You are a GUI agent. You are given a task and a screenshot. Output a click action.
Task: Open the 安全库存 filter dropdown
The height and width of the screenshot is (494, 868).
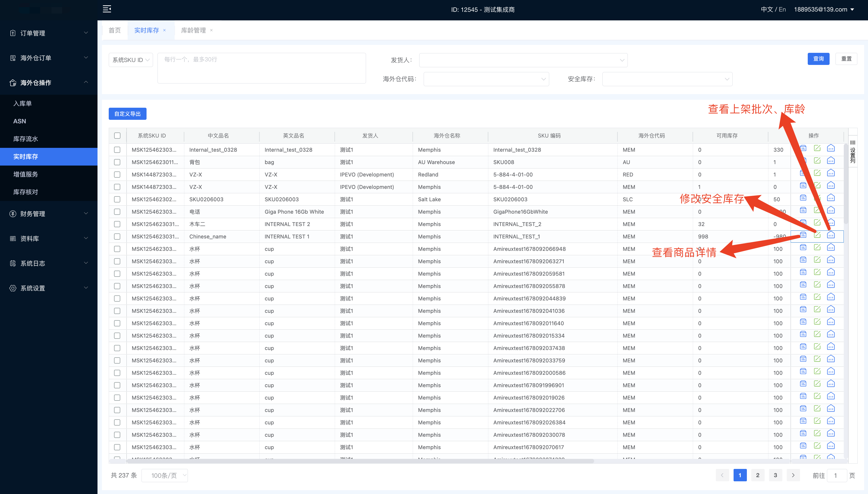coord(667,79)
